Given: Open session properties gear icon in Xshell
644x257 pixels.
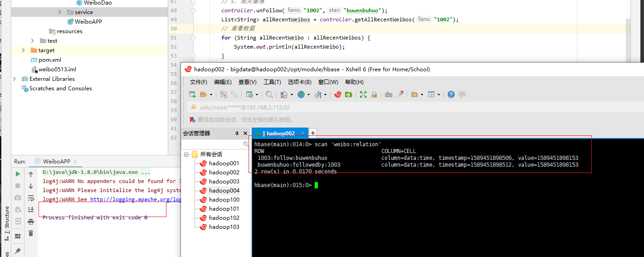Looking at the screenshot, I should (249, 94).
